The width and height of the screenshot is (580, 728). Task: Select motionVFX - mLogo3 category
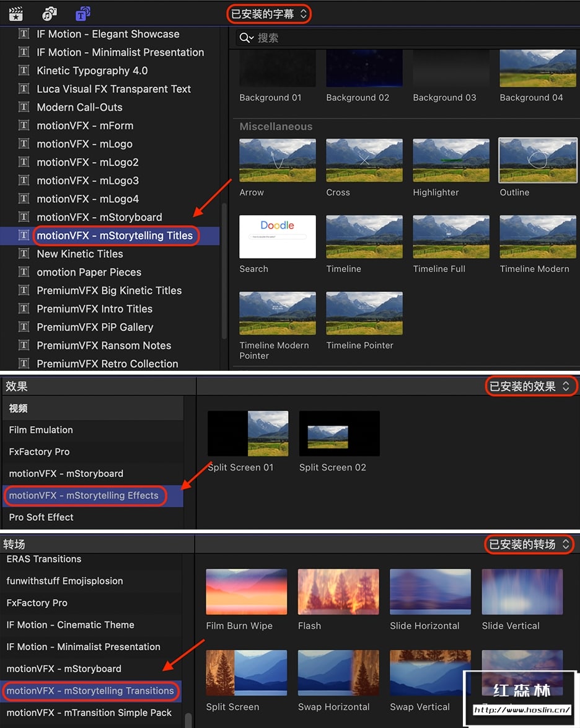coord(88,180)
